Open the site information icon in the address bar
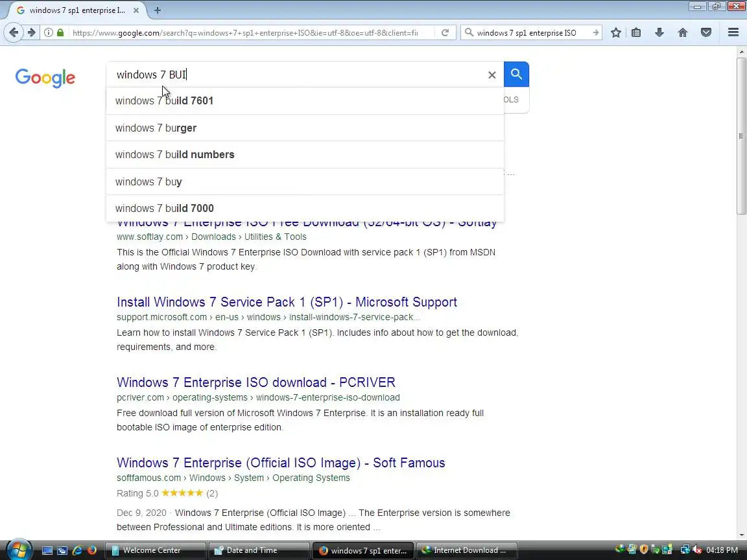Viewport: 747px width, 560px height. [49, 32]
